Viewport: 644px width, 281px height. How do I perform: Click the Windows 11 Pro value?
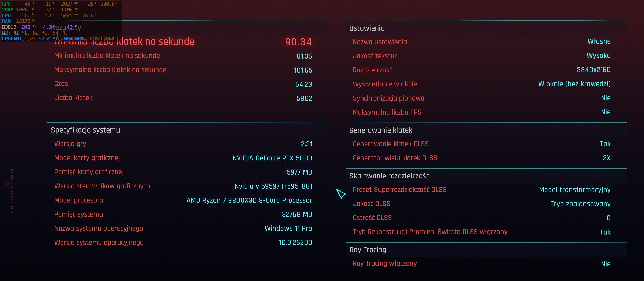pyautogui.click(x=288, y=228)
